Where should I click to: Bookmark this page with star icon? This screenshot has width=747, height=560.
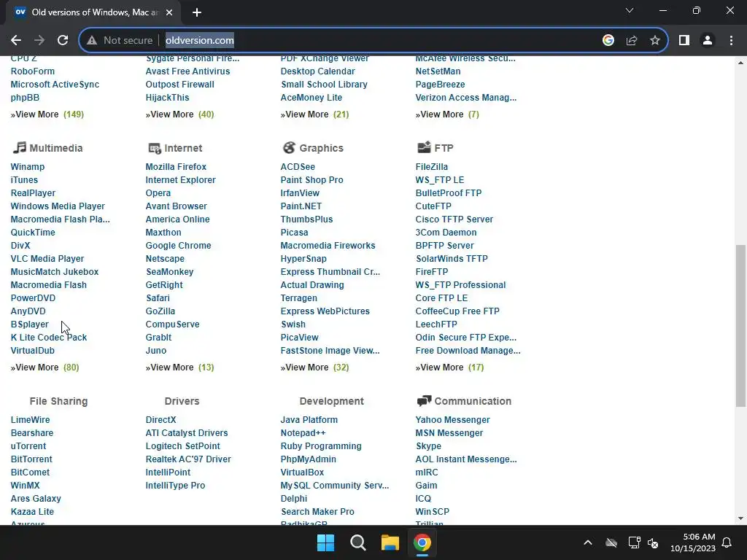pos(655,41)
